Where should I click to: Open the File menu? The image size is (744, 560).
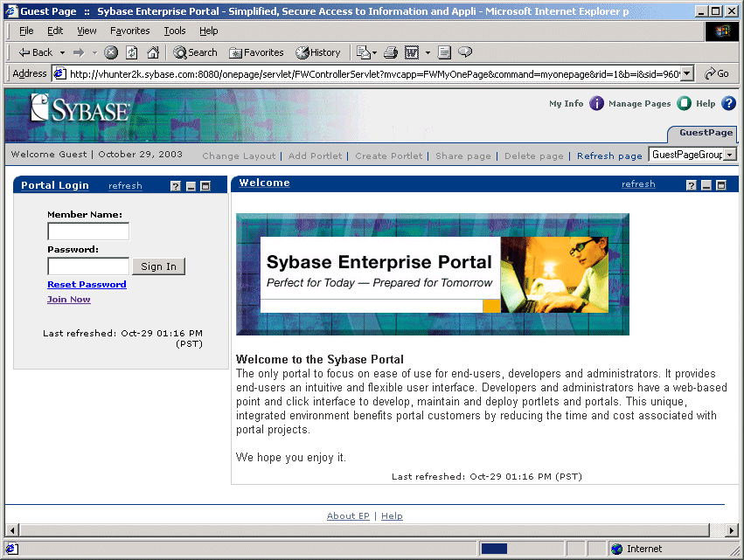point(26,31)
